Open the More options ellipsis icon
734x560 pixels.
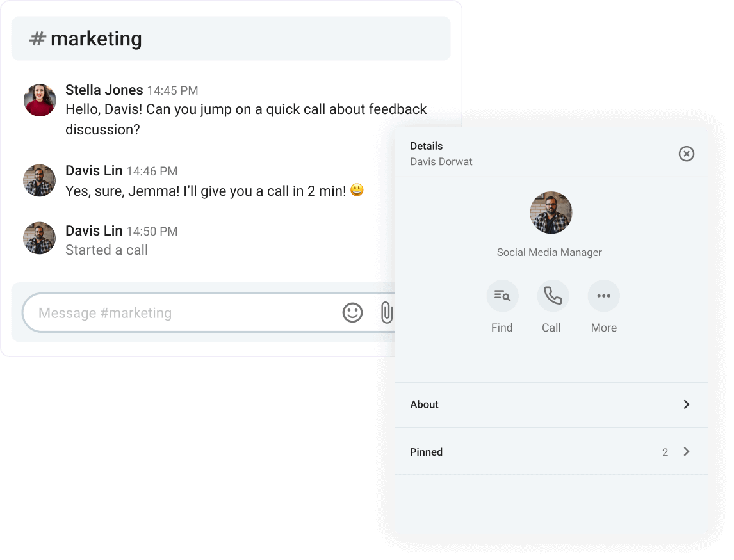coord(603,296)
